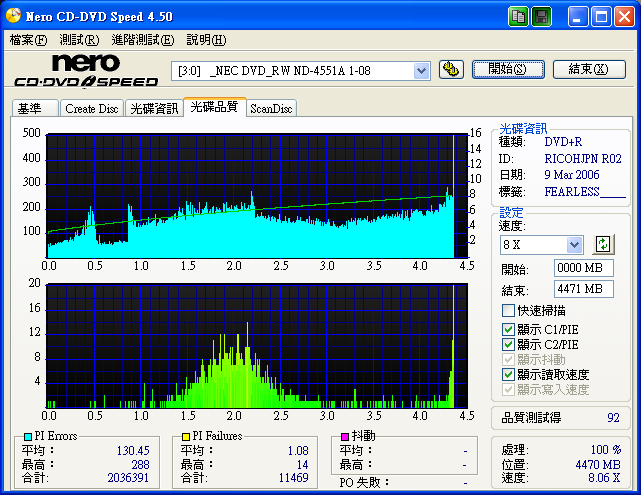Screen dimensions: 641x495
Task: Open the 測試(R) menu
Action: coord(79,40)
